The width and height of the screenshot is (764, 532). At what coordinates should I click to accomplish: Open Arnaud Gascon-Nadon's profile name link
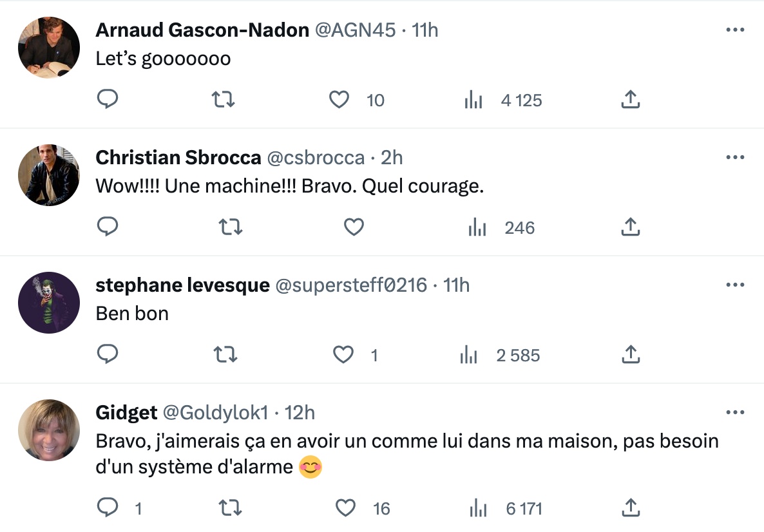pos(202,30)
